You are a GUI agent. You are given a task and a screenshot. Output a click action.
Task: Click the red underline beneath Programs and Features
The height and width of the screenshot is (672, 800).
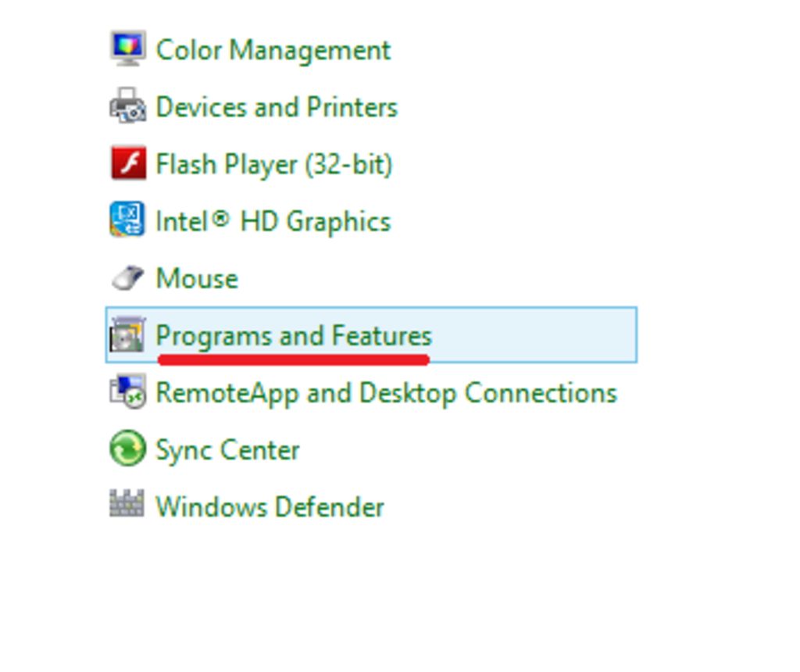293,359
